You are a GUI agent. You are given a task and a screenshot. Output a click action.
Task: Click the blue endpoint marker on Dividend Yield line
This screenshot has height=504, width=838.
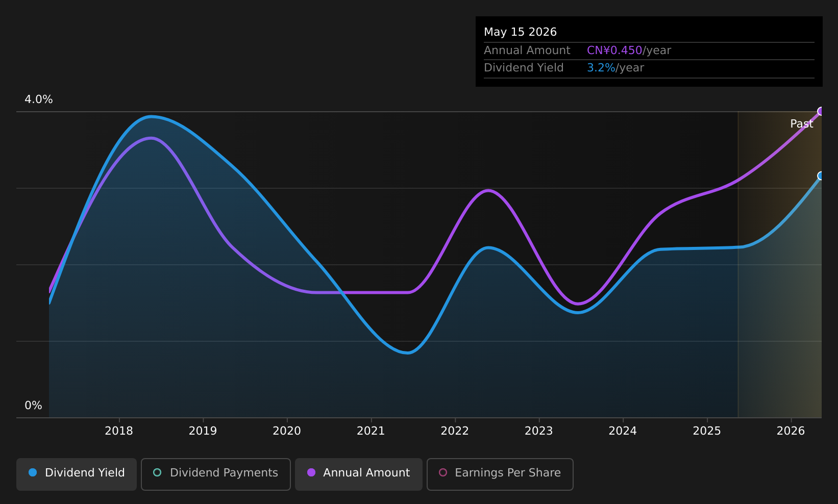(821, 176)
